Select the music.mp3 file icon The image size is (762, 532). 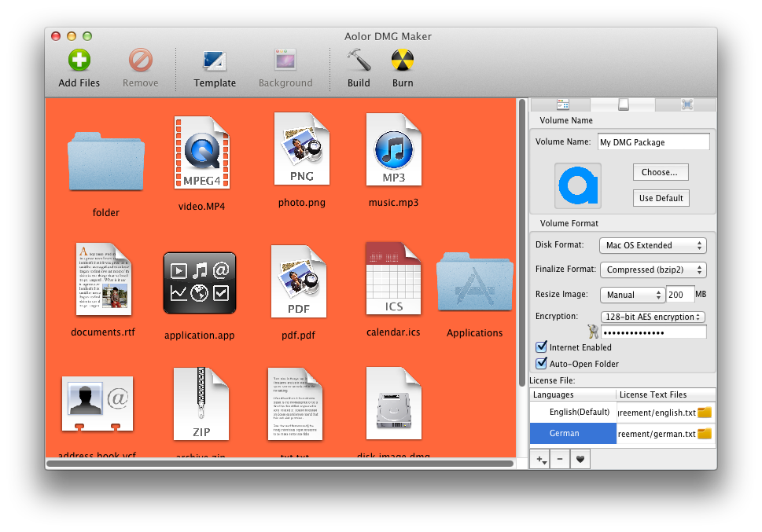[x=393, y=150]
